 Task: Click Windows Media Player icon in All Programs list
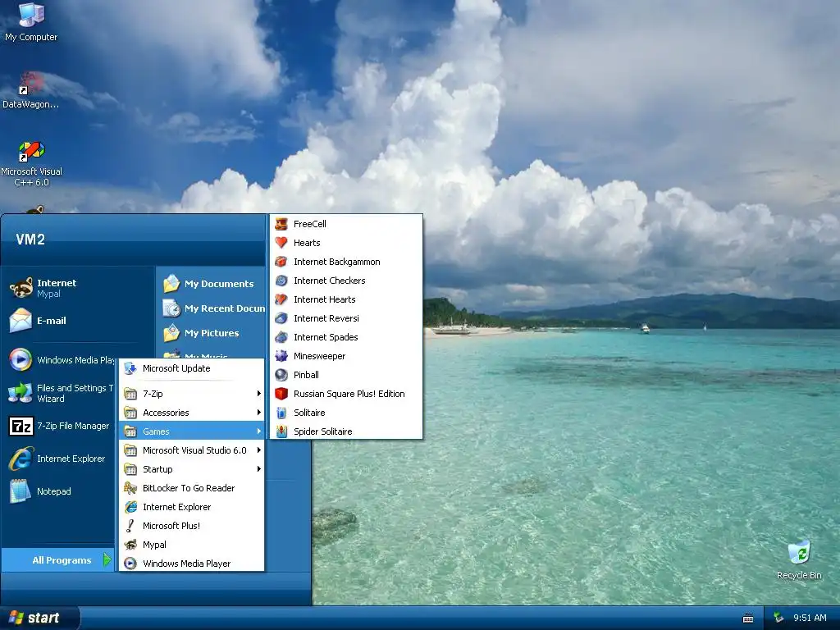tap(130, 564)
